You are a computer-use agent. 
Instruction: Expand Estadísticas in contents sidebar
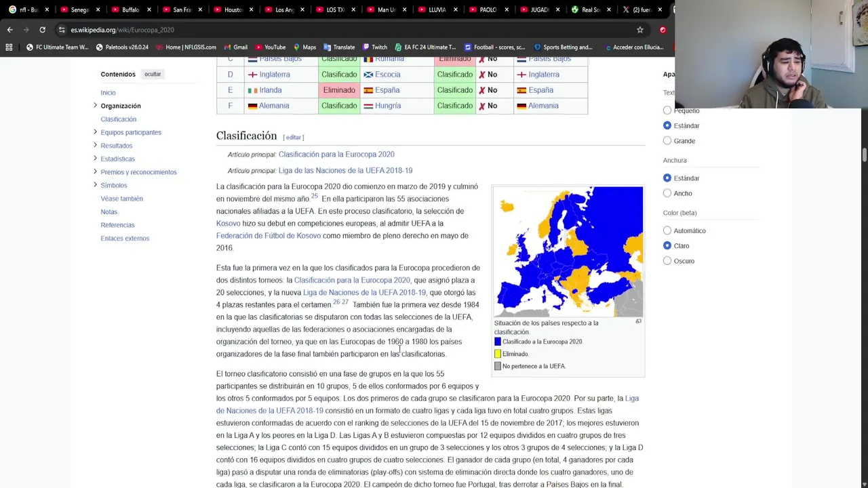click(x=95, y=159)
